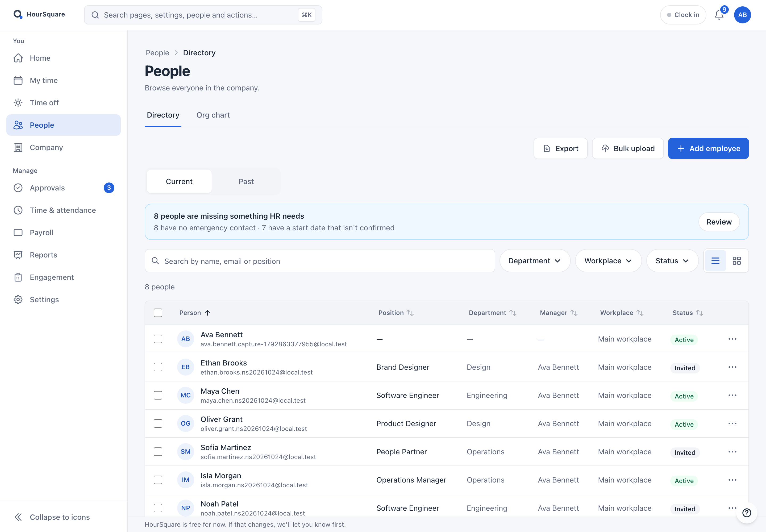
Task: Open row actions for Ethan Brooks
Action: click(732, 367)
